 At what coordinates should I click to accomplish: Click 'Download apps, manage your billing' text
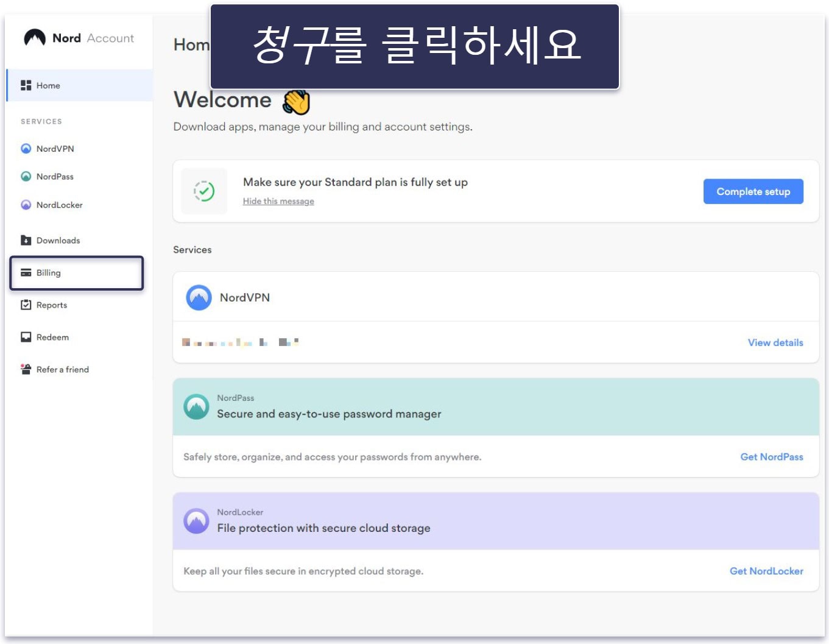point(323,127)
